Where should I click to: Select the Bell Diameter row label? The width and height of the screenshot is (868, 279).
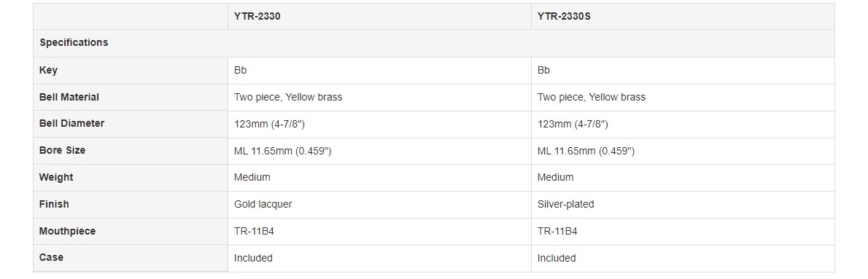click(71, 124)
